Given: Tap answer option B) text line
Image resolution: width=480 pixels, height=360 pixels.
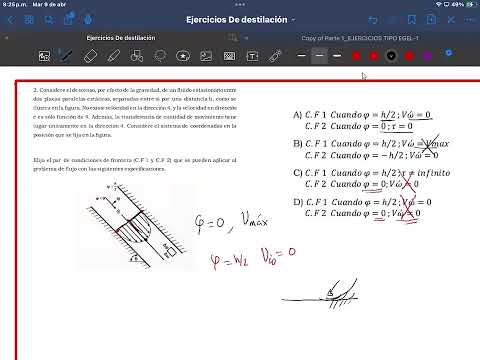Looking at the screenshot, I should [371, 149].
